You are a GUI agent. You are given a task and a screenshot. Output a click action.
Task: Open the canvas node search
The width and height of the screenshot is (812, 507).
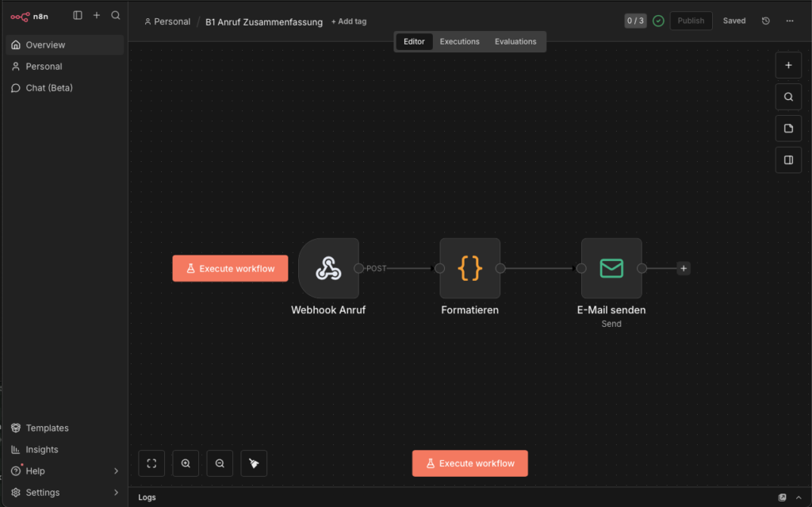click(x=788, y=97)
